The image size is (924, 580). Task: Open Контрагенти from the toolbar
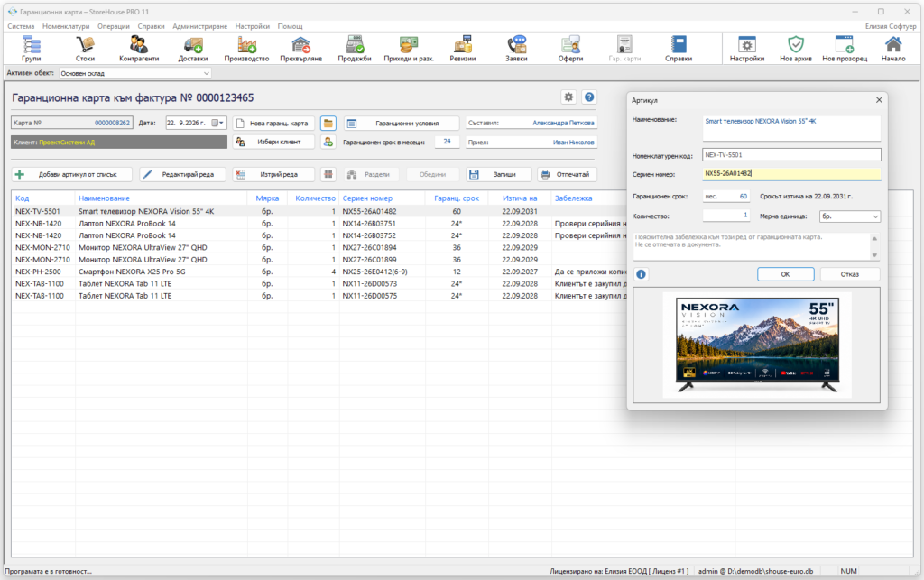139,49
